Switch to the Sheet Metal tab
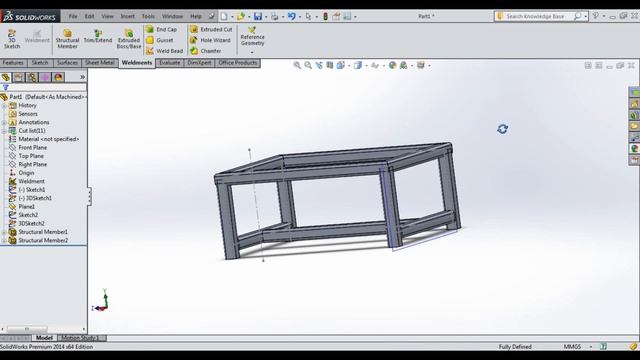The width and height of the screenshot is (640, 360). point(100,63)
